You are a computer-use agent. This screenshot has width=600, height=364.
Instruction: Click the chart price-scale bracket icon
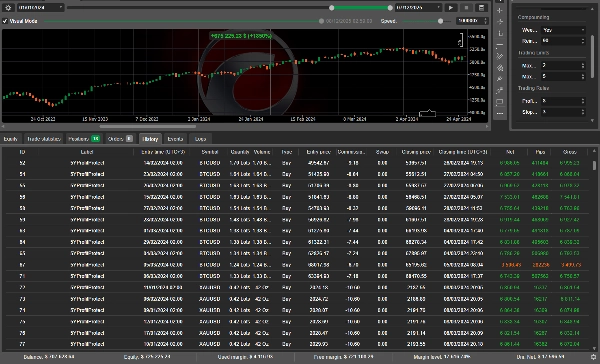(x=461, y=40)
